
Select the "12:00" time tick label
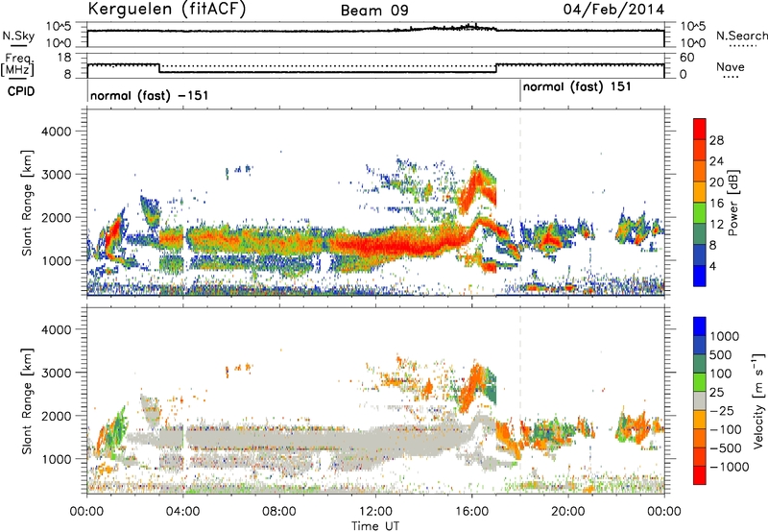(375, 512)
